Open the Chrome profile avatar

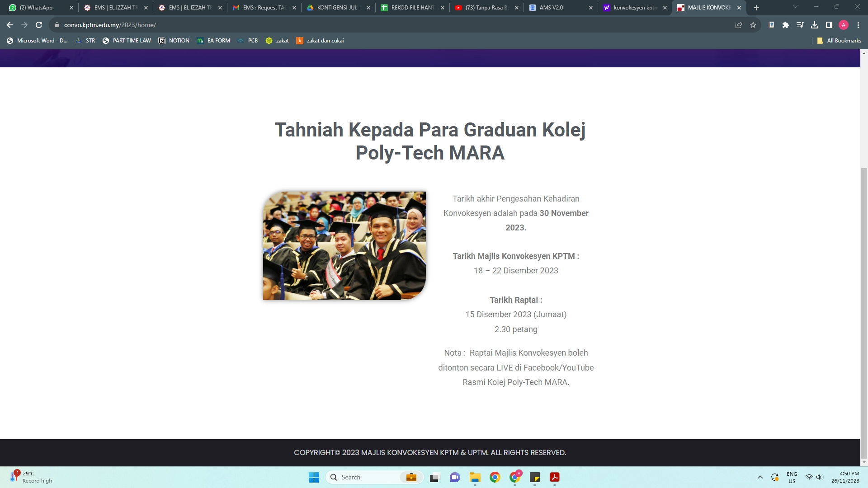tap(844, 25)
